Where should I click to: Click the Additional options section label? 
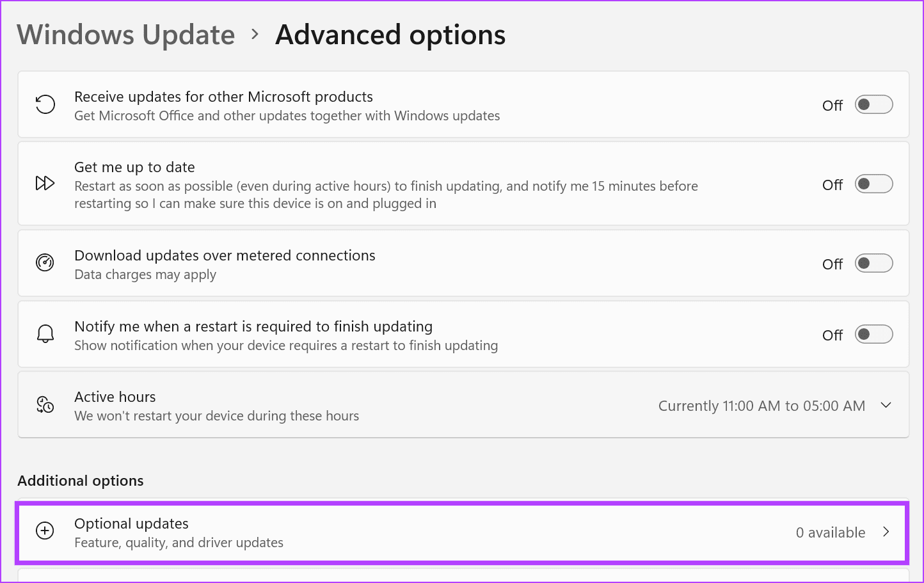pos(80,480)
